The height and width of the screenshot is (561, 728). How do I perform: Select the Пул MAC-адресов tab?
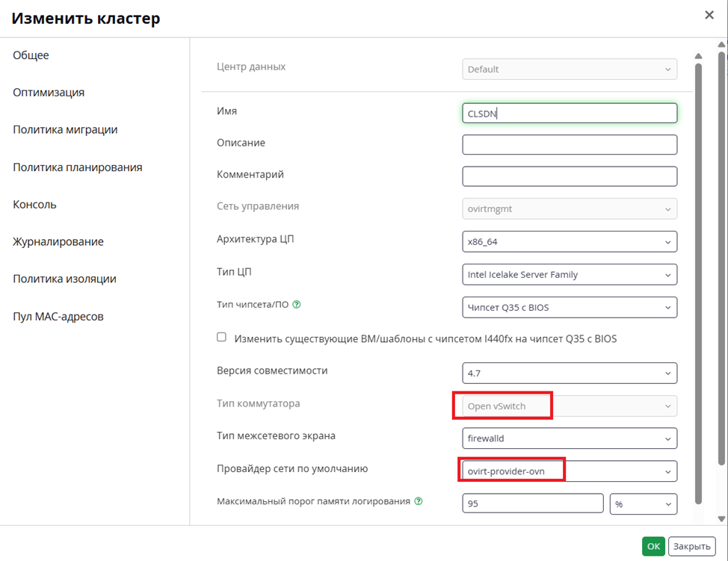click(58, 317)
